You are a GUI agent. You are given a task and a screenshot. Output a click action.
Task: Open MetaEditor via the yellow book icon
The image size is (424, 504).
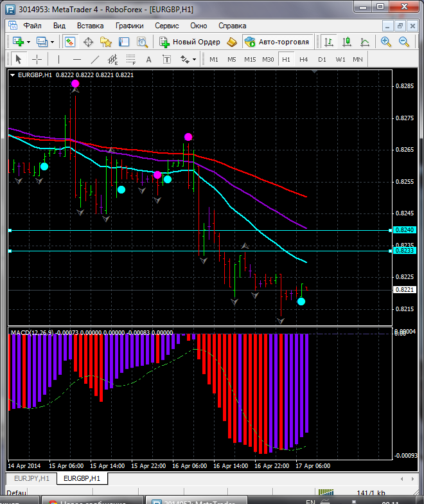click(x=231, y=42)
